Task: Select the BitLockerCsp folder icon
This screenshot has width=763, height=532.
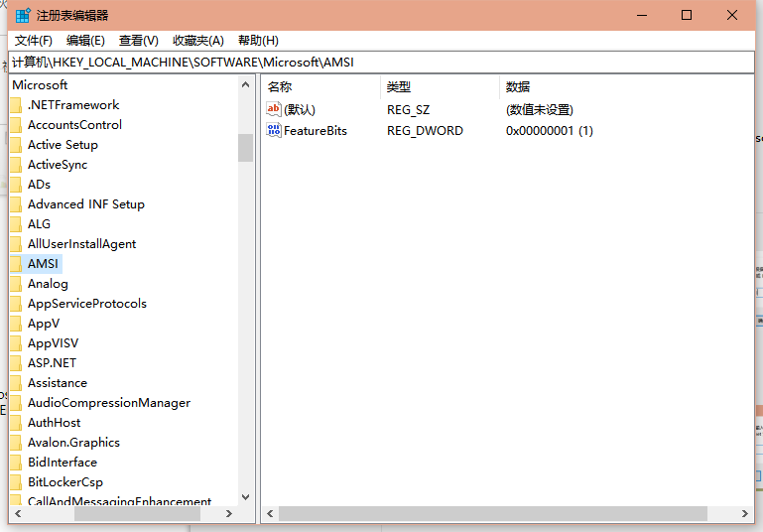Action: pos(16,482)
